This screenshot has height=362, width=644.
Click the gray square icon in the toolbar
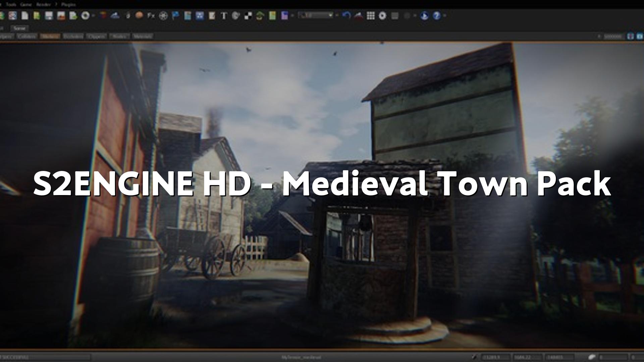point(395,15)
